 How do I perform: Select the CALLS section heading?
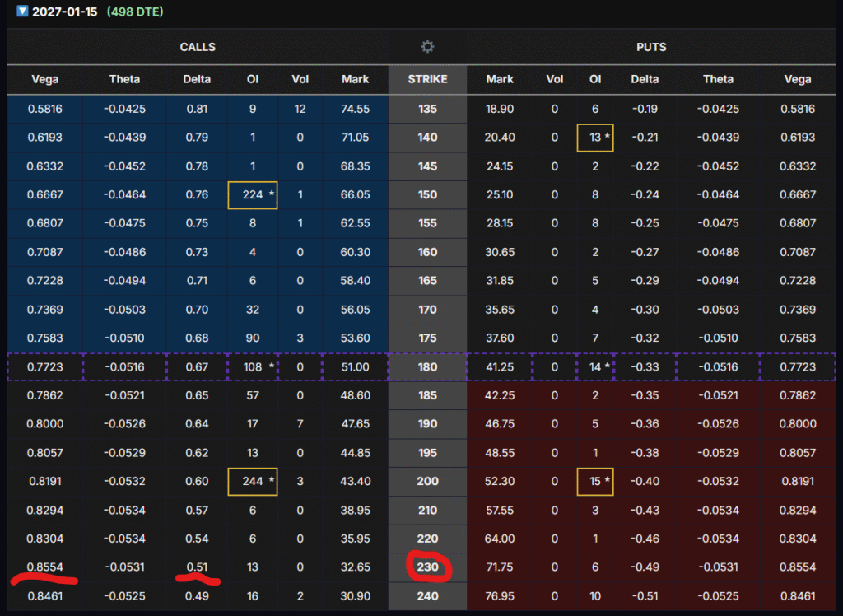pyautogui.click(x=198, y=47)
